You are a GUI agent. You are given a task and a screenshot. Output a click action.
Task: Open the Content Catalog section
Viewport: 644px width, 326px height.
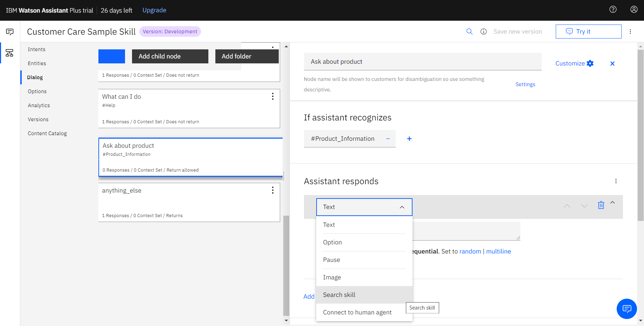click(47, 133)
